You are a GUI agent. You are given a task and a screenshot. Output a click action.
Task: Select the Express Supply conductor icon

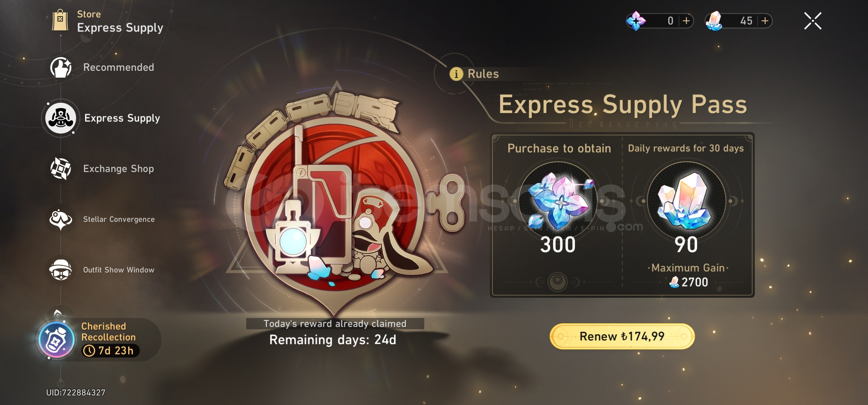(61, 118)
